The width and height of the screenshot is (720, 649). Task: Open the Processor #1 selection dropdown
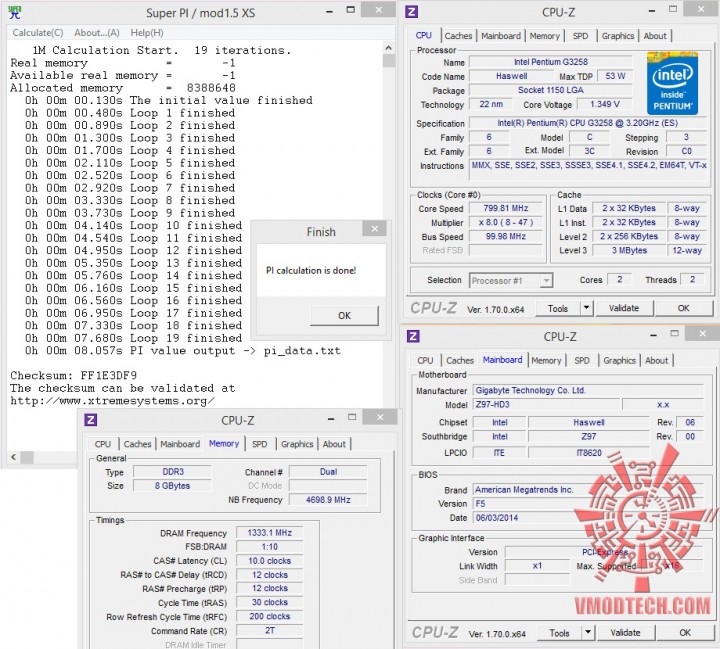point(546,280)
